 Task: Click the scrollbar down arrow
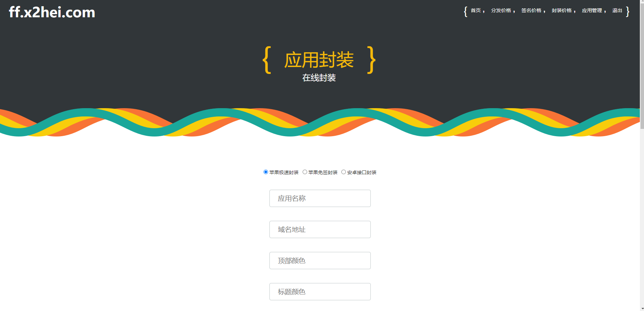(x=642, y=308)
